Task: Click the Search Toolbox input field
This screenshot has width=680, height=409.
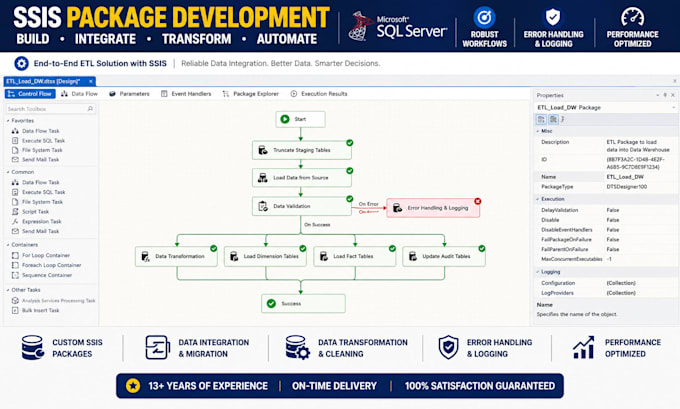Action: click(50, 109)
